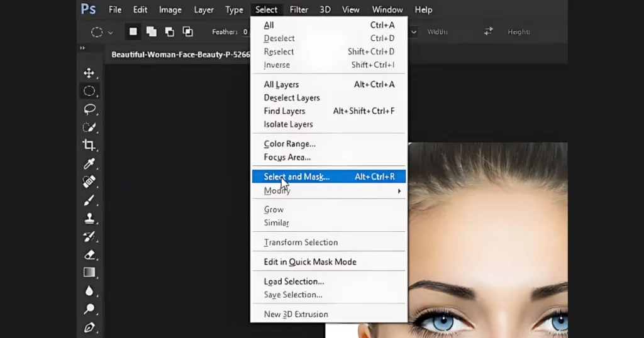The image size is (644, 338).
Task: Select the Dodge tool
Action: pyautogui.click(x=89, y=309)
